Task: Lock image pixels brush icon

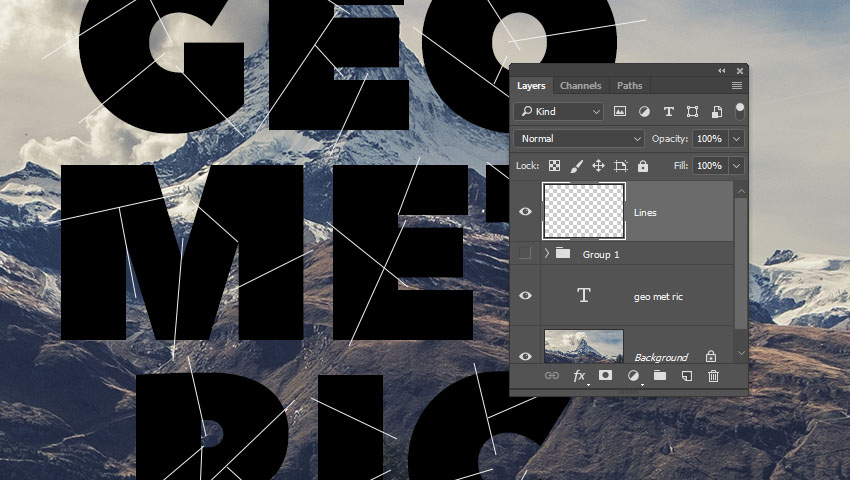Action: 577,165
